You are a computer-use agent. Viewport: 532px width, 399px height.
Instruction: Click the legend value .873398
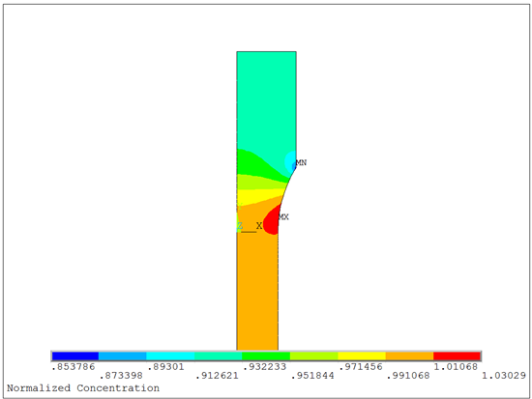click(x=121, y=376)
